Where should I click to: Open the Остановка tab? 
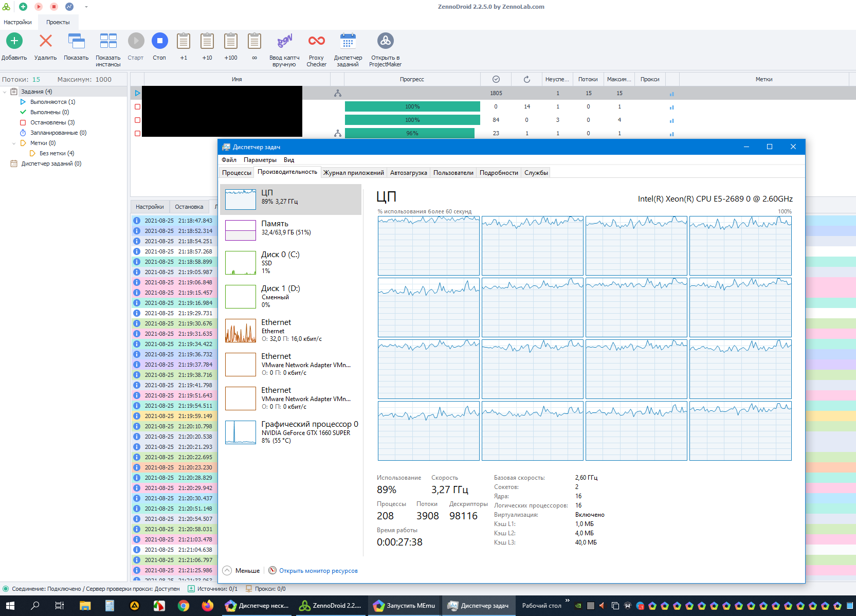pyautogui.click(x=189, y=207)
